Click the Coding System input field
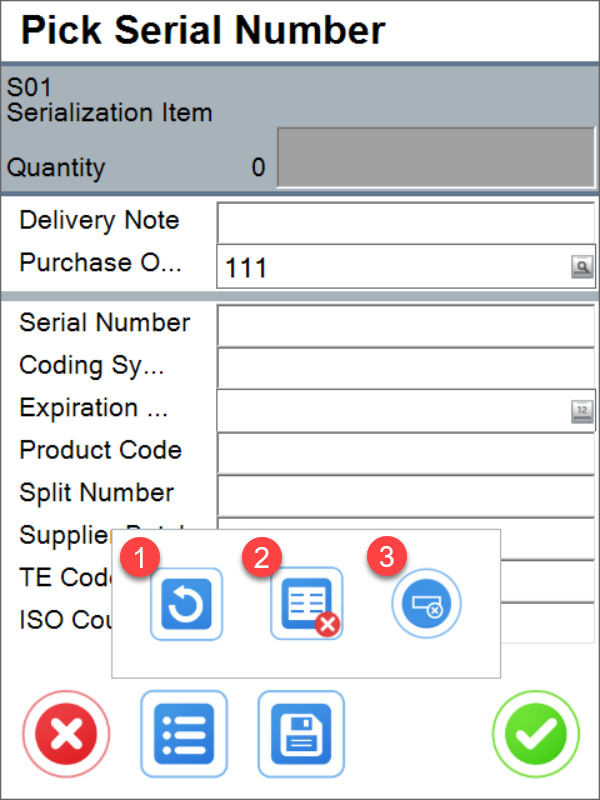The image size is (600, 800). tap(406, 367)
